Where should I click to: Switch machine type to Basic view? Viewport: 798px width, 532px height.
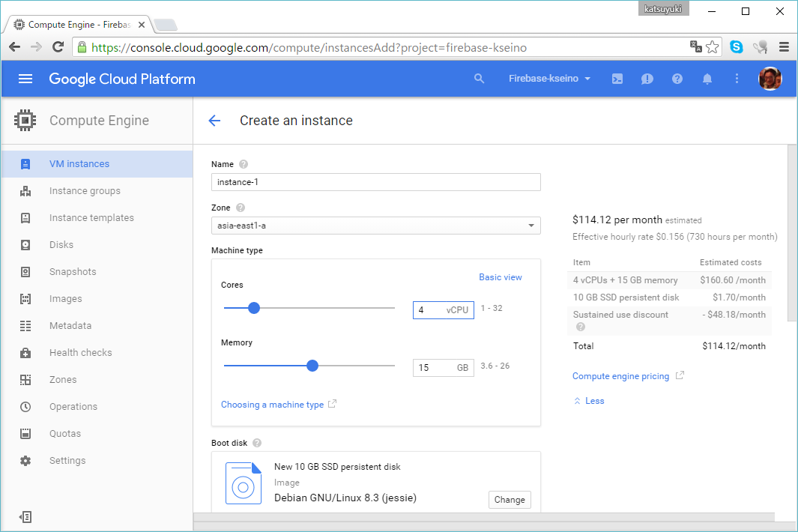click(x=501, y=277)
